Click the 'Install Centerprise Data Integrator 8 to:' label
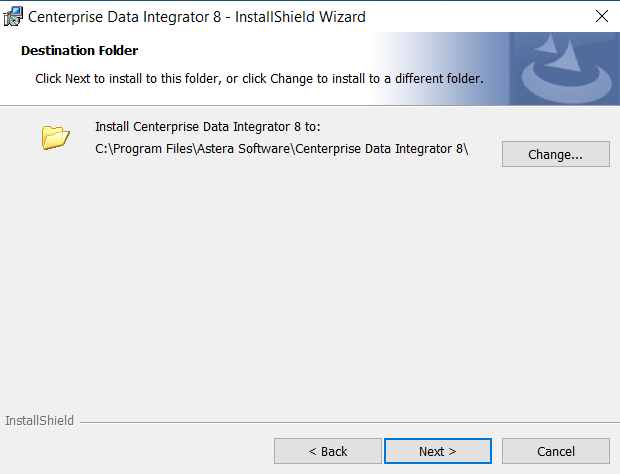The height and width of the screenshot is (474, 620). [207, 127]
